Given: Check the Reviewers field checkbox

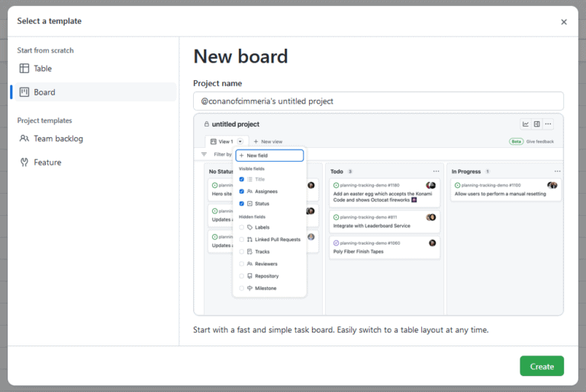Looking at the screenshot, I should (x=241, y=264).
